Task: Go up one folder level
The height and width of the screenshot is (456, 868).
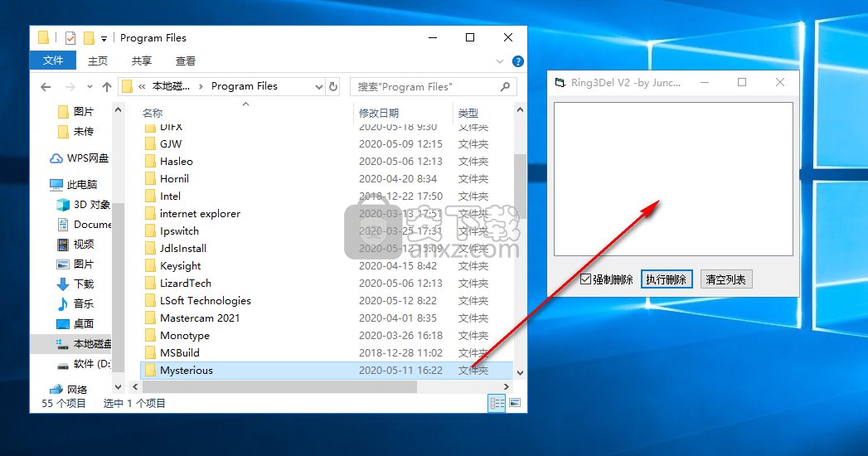Action: point(107,87)
